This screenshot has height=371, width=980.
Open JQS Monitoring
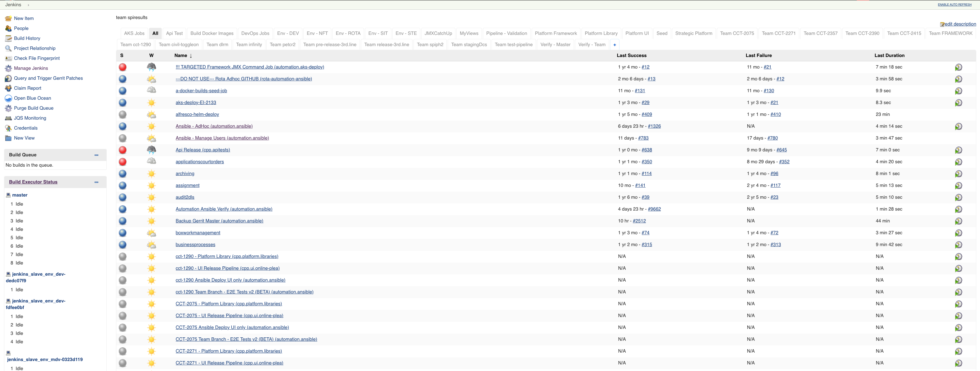[x=30, y=118]
